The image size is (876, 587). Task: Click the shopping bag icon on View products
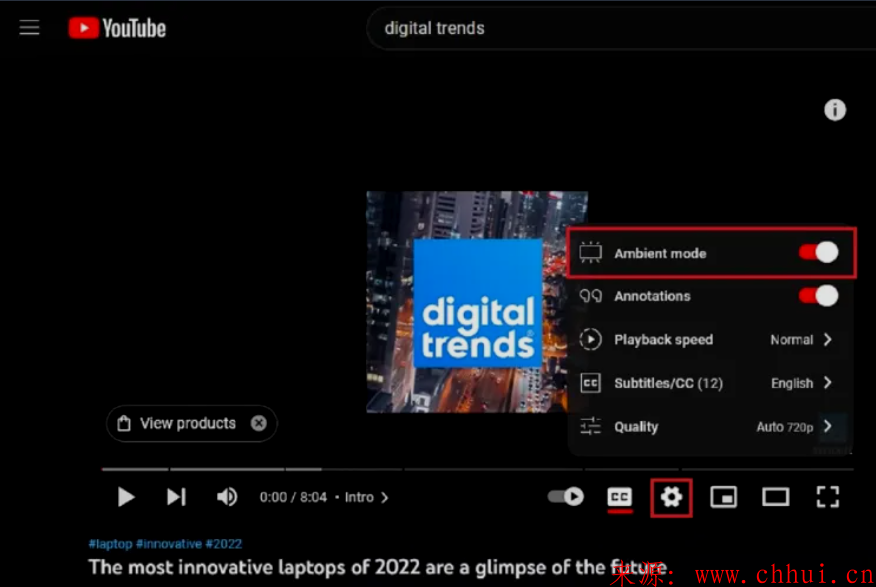124,423
